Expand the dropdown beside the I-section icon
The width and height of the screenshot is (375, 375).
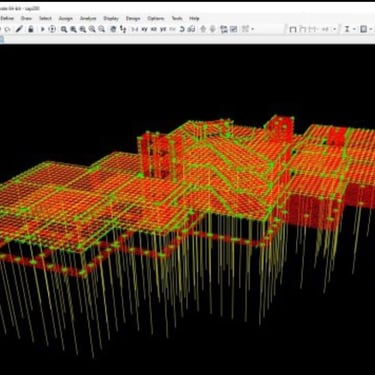click(354, 29)
